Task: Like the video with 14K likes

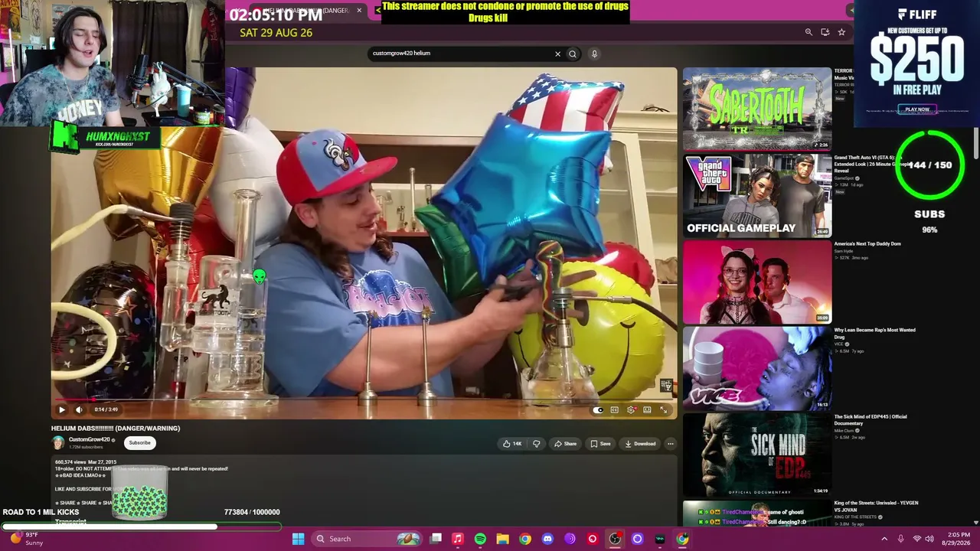Action: click(512, 444)
